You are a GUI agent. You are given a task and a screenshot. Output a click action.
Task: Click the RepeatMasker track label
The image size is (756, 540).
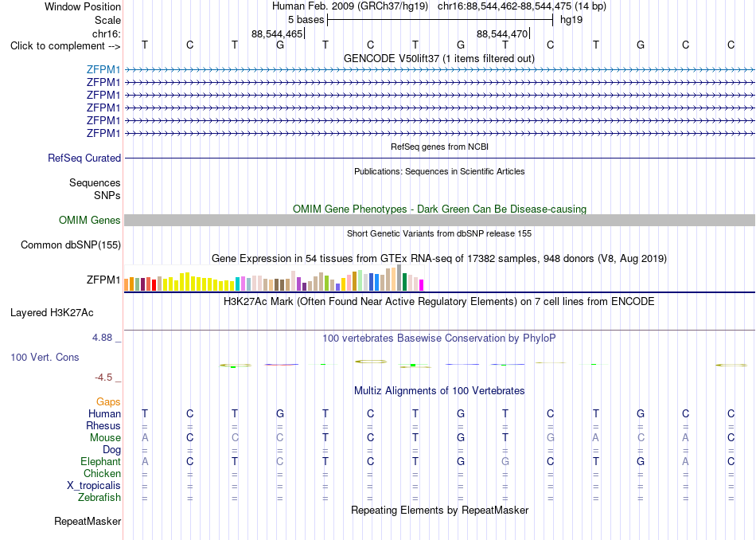click(x=88, y=521)
